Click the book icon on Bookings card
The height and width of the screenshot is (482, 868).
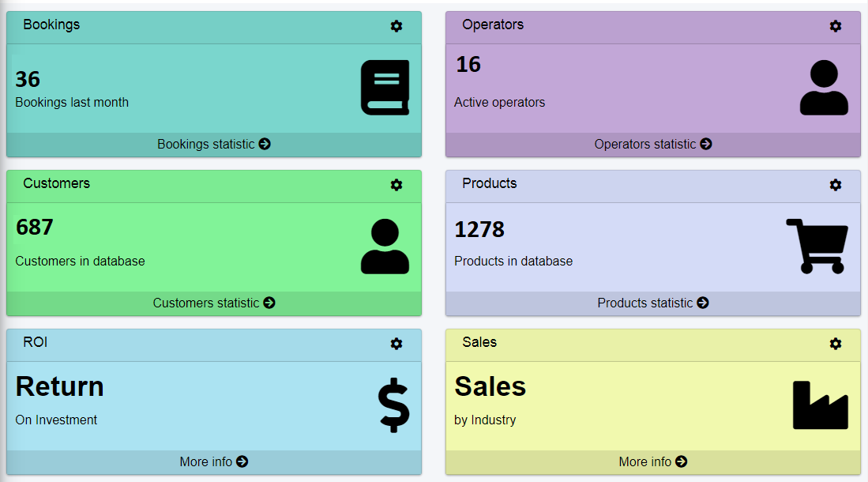(385, 87)
